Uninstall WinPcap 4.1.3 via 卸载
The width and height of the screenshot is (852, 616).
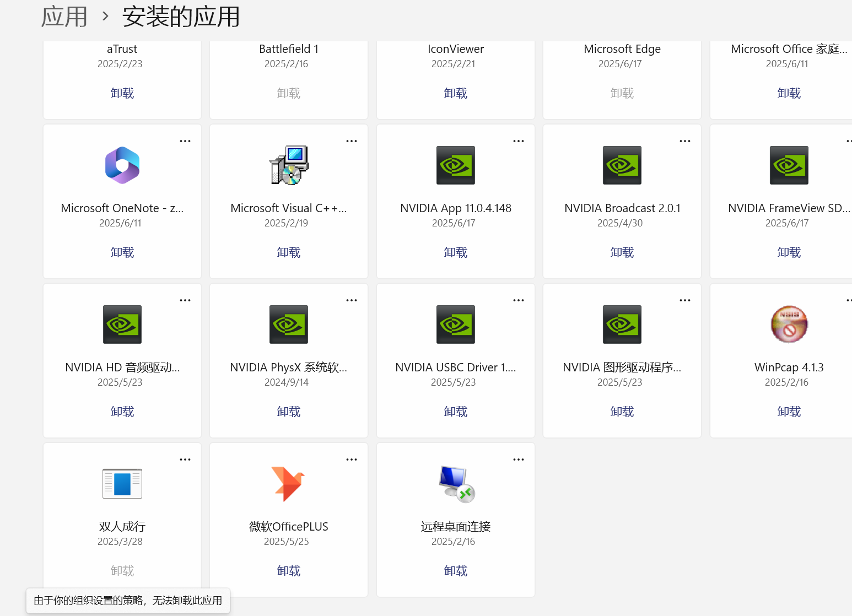(789, 412)
